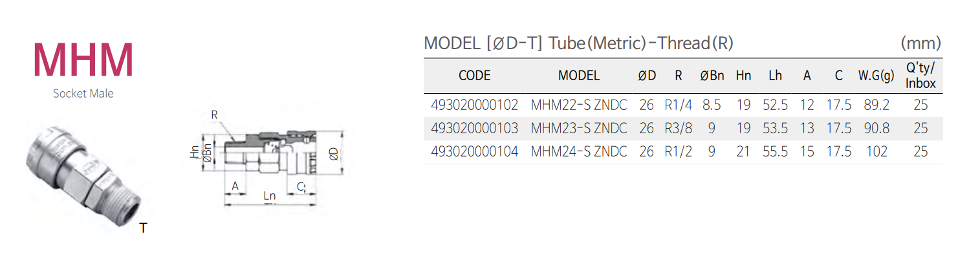This screenshot has width=980, height=271.
Task: Click the (mm) unit label
Action: click(920, 44)
